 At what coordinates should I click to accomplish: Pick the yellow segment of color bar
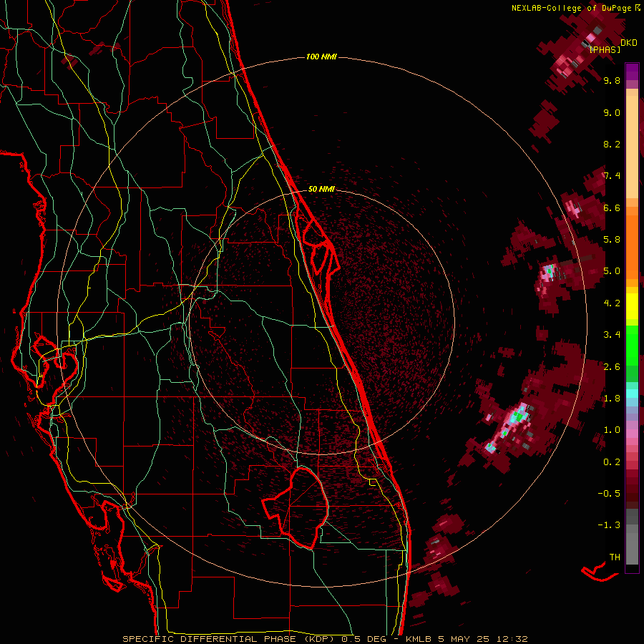tap(632, 306)
